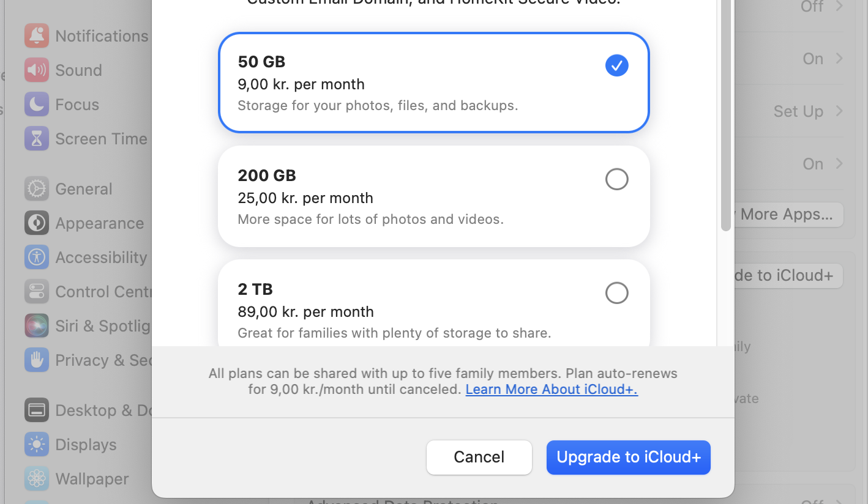Open Learn More About iCloud+ link

tap(552, 390)
